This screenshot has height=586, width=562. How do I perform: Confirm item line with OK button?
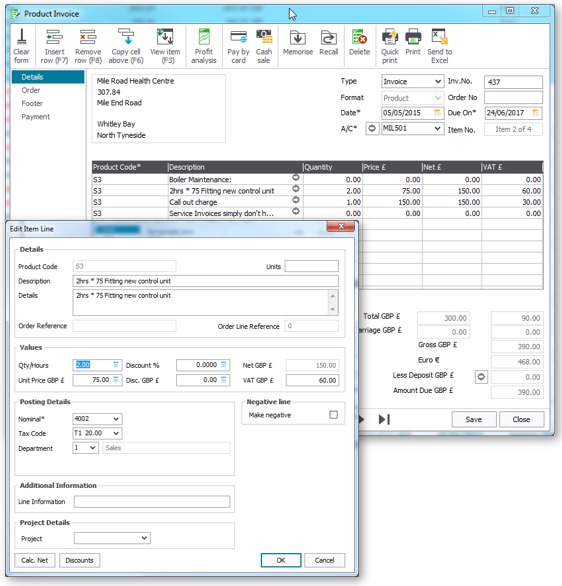point(281,560)
